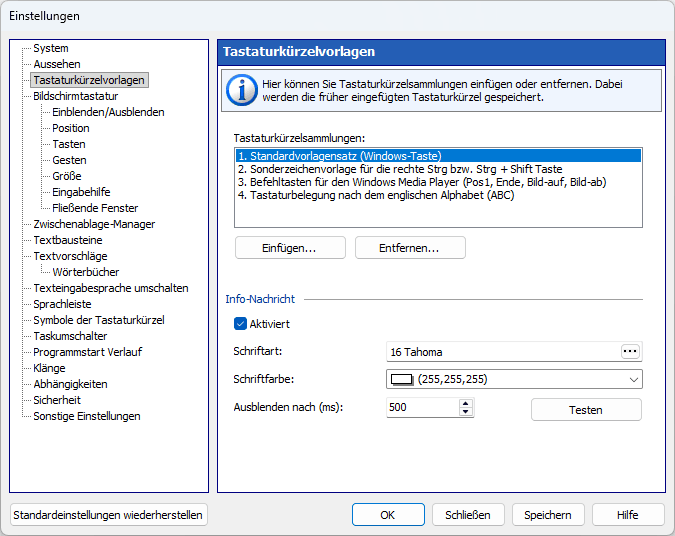Select Bildschirmtastatur in the tree
Image resolution: width=675 pixels, height=536 pixels.
click(x=76, y=96)
